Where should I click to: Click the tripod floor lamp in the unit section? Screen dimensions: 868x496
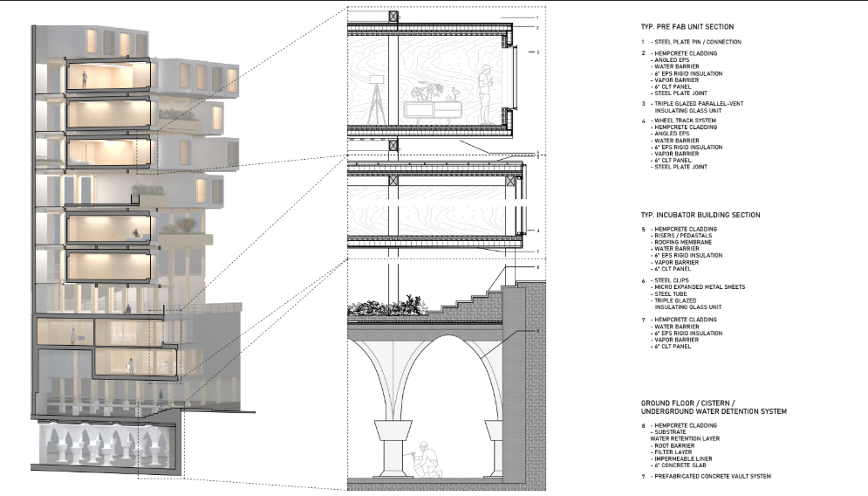[x=377, y=100]
